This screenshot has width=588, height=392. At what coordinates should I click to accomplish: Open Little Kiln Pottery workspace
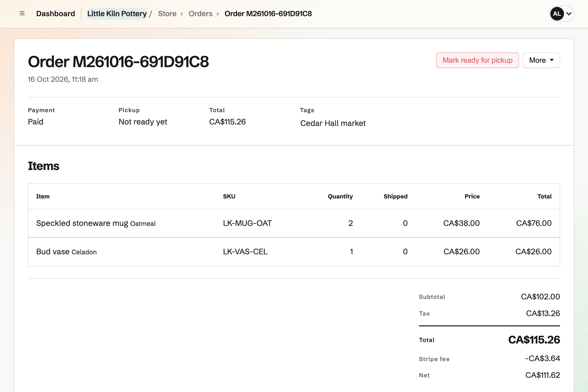(117, 14)
